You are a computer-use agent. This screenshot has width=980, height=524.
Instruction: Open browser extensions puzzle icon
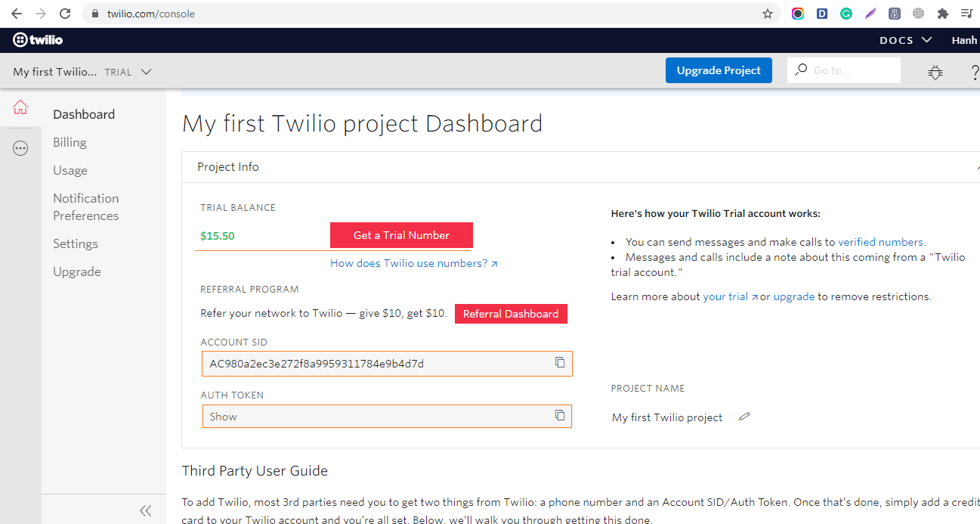[x=942, y=14]
